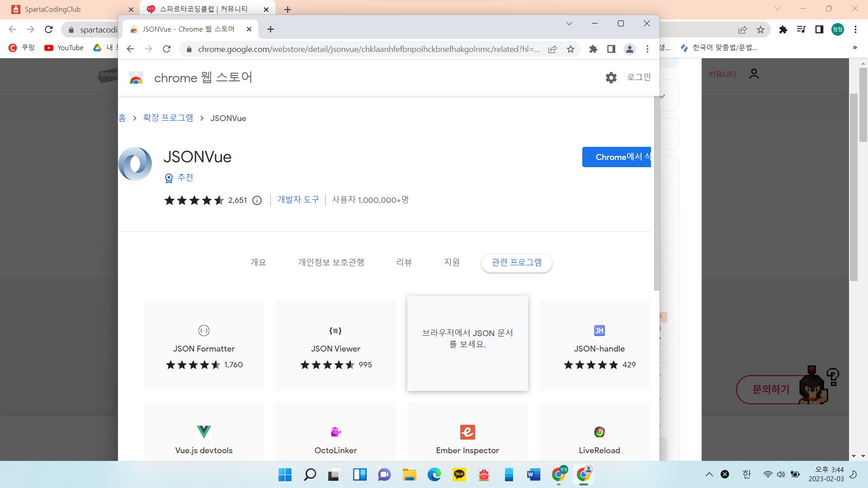Click the JSON Viewer braces icon
868x488 pixels.
coord(335,330)
